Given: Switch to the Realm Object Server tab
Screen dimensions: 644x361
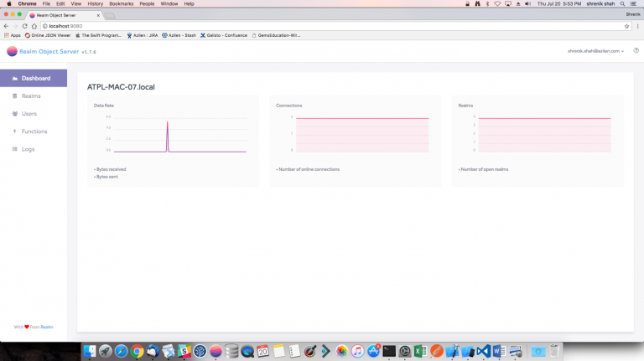Looking at the screenshot, I should click(63, 15).
